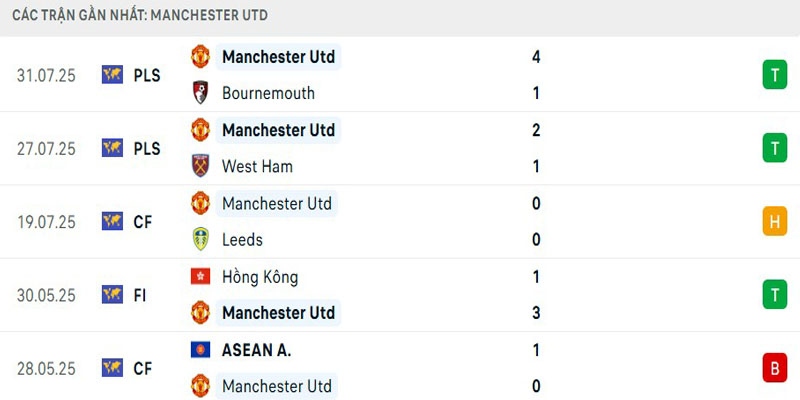Image resolution: width=800 pixels, height=400 pixels.
Task: Click the PLS competition icon on 31.07.25
Action: [x=112, y=74]
